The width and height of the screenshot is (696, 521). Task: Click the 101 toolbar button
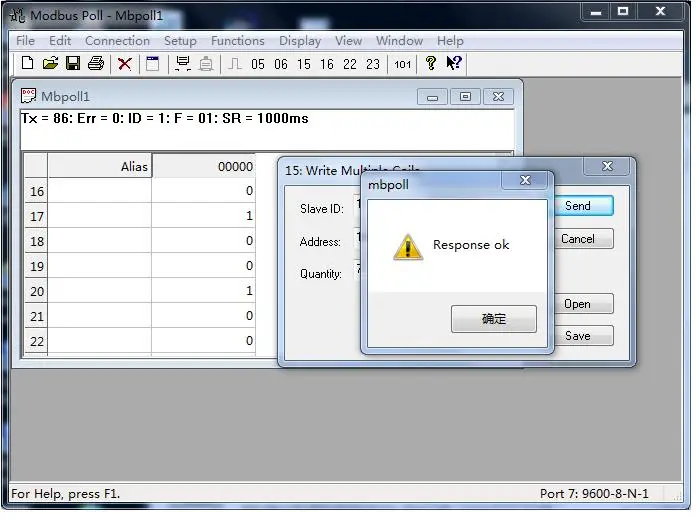pyautogui.click(x=403, y=65)
